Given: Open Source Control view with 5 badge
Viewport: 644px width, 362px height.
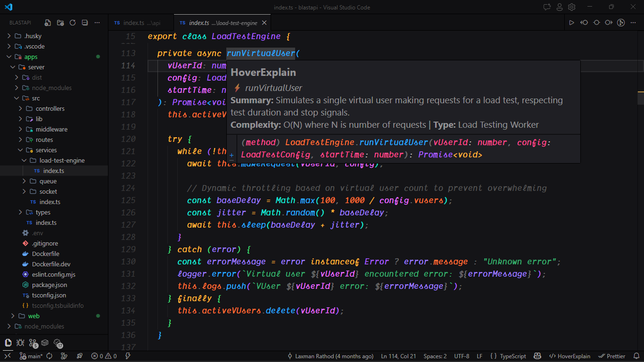Looking at the screenshot, I should [33, 343].
